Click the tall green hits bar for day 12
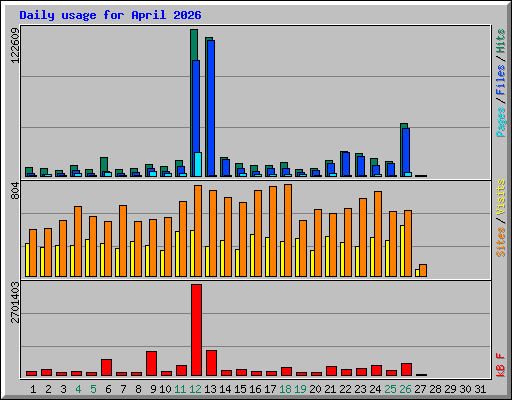 point(194,45)
